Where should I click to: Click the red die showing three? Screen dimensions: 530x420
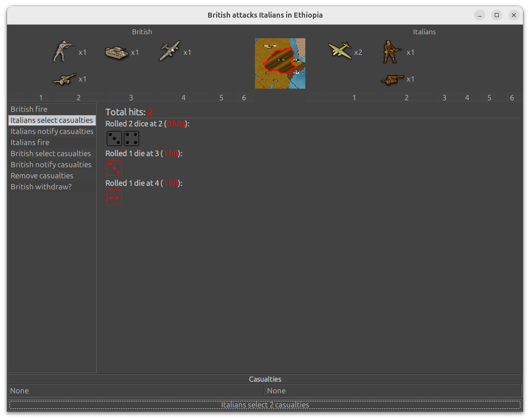coord(114,169)
